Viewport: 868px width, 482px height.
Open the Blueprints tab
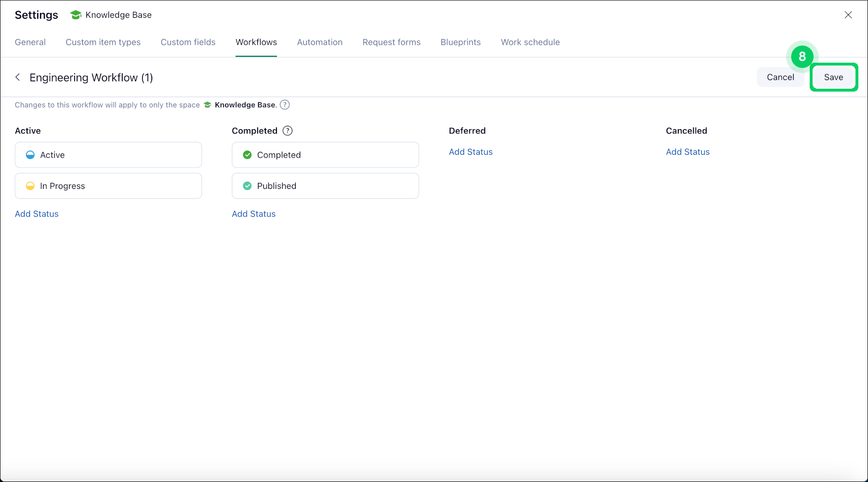click(x=460, y=42)
